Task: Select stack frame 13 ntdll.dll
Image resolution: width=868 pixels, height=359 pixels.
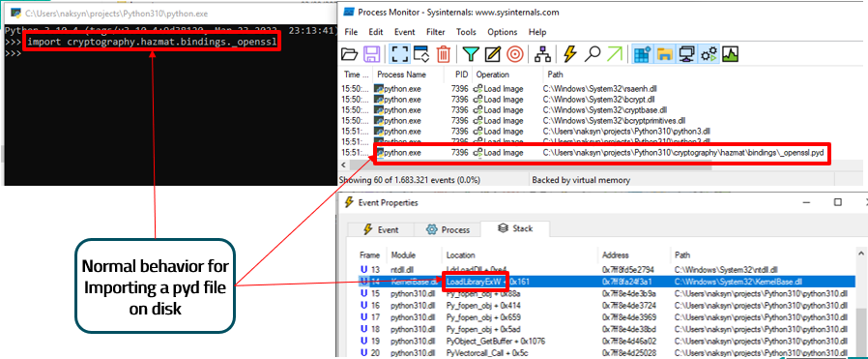Action: [x=606, y=270]
